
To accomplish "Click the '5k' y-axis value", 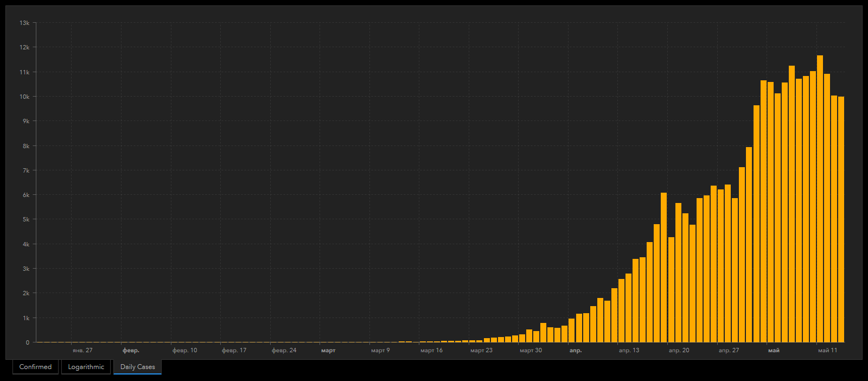I will click(x=26, y=219).
